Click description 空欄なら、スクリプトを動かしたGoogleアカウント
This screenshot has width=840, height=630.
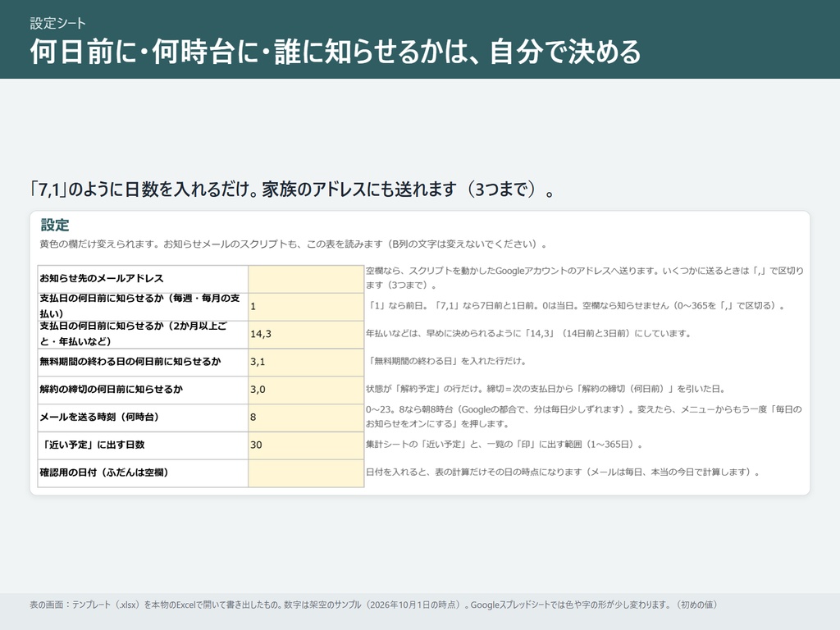[585, 278]
